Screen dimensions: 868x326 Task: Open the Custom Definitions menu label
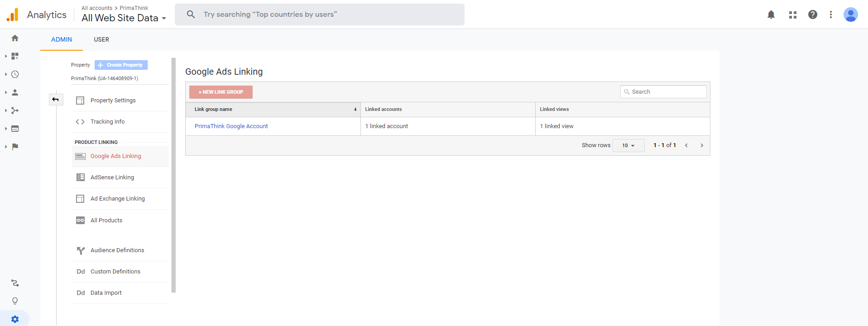[x=115, y=272]
